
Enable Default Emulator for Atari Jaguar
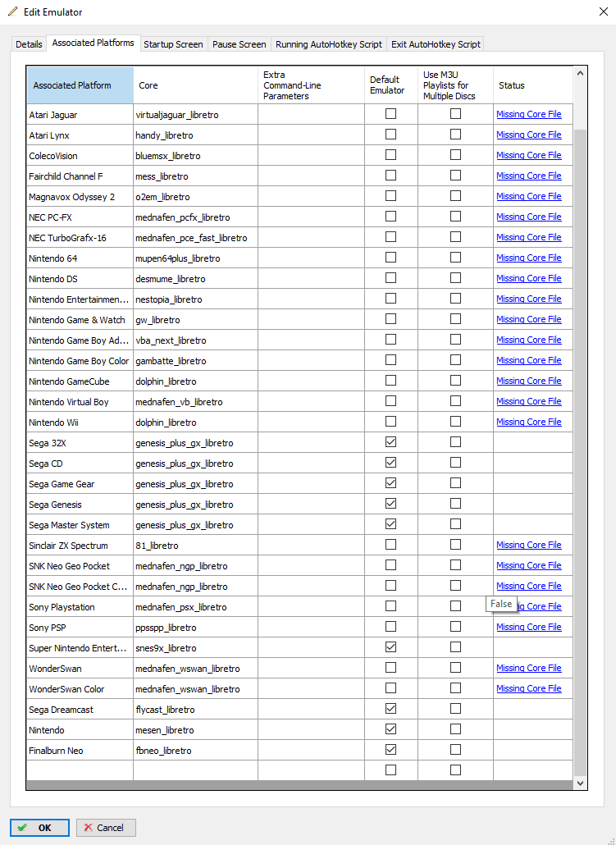click(x=390, y=114)
